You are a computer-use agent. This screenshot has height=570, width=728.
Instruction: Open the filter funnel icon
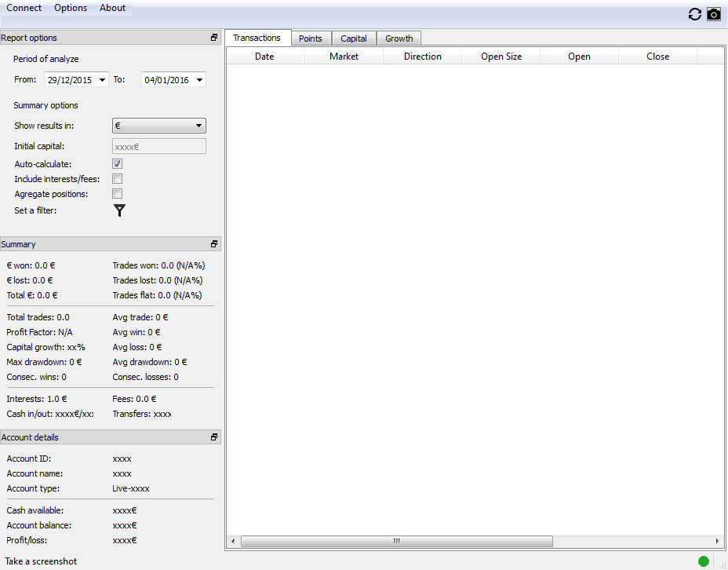click(119, 210)
